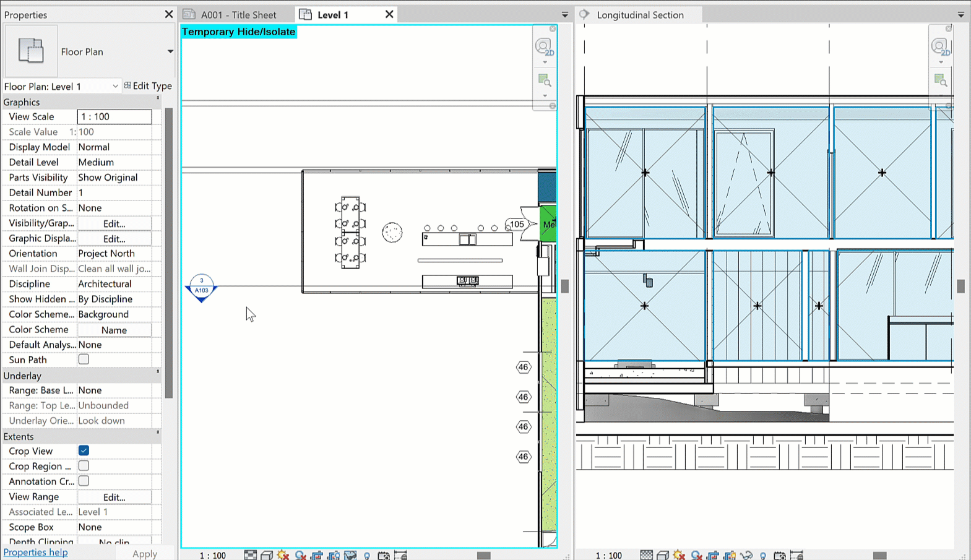Click Reveal Constraints icon in Longitudinal Section
This screenshot has height=560, width=971.
pyautogui.click(x=796, y=555)
